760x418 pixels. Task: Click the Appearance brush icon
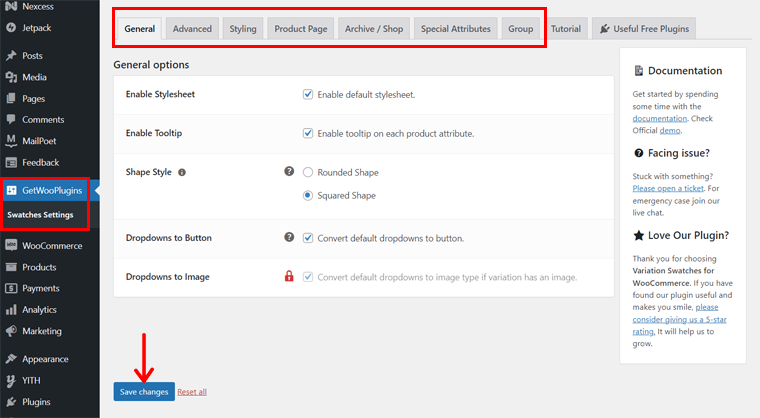(x=11, y=359)
